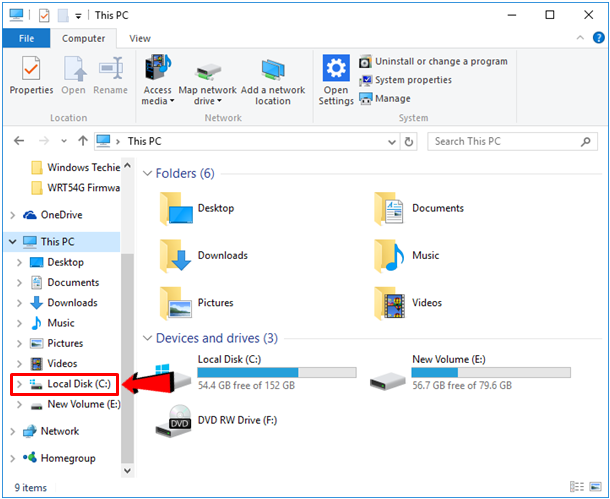Screen dimensions: 610x499
Task: Open the Help question mark icon
Action: (598, 38)
